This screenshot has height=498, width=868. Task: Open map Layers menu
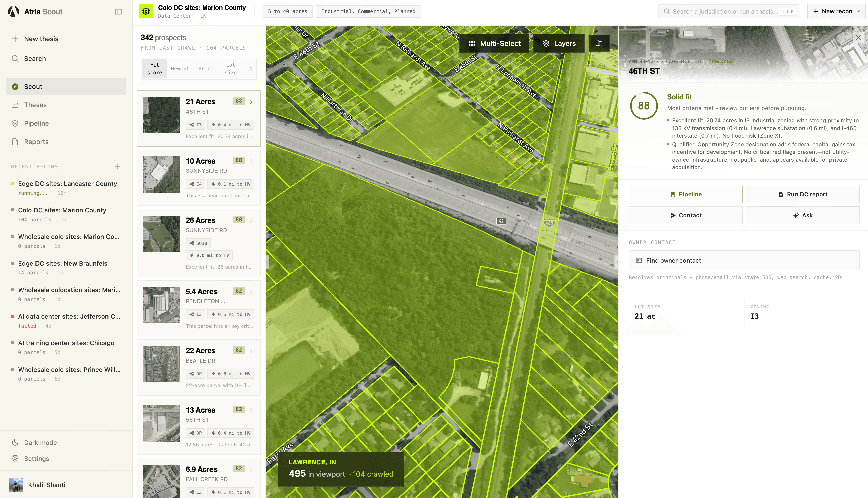(559, 44)
